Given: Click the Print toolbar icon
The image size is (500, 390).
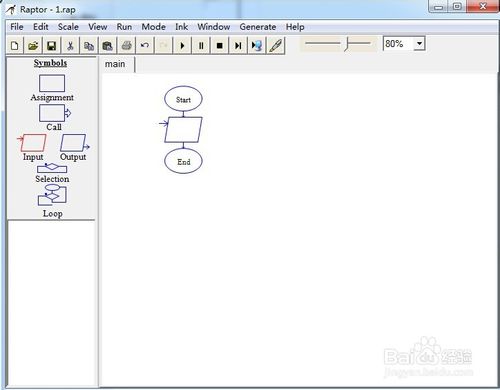Looking at the screenshot, I should pos(126,45).
